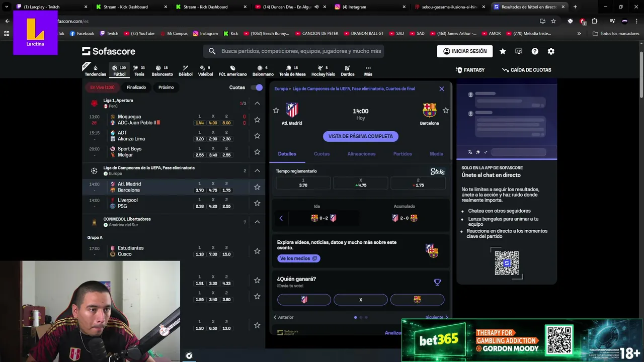Vote X draw in ¿Quién ganará?
This screenshot has width=644, height=362.
pyautogui.click(x=361, y=300)
